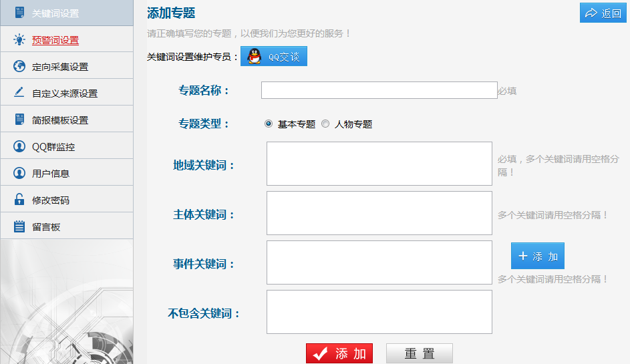
Task: Select the 基本专题 radio button
Action: pos(269,124)
